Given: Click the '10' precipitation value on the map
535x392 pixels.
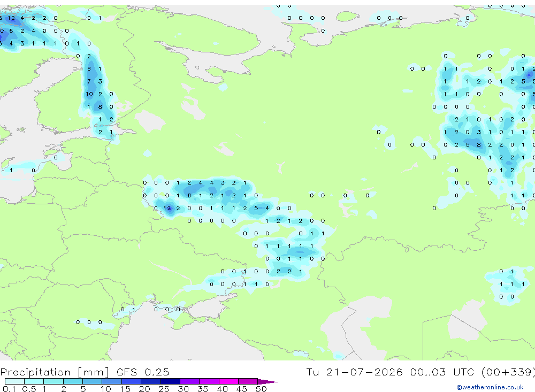Looking at the screenshot, I should [89, 94].
